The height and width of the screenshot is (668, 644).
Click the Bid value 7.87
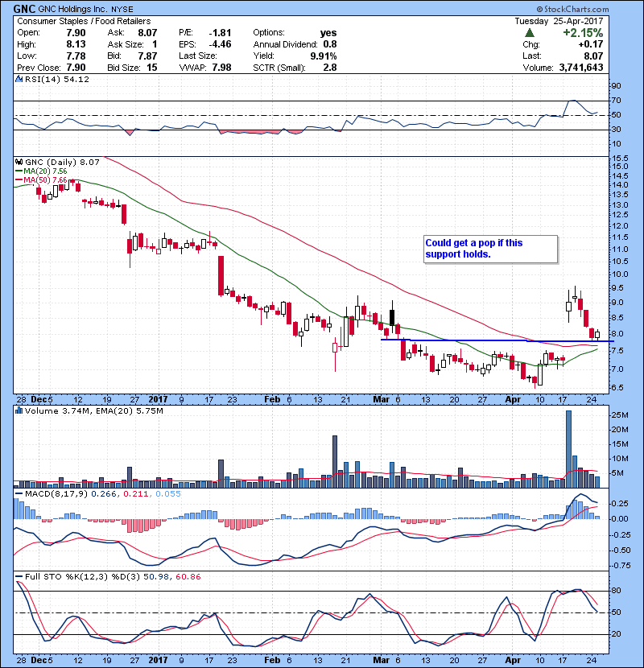pos(147,56)
